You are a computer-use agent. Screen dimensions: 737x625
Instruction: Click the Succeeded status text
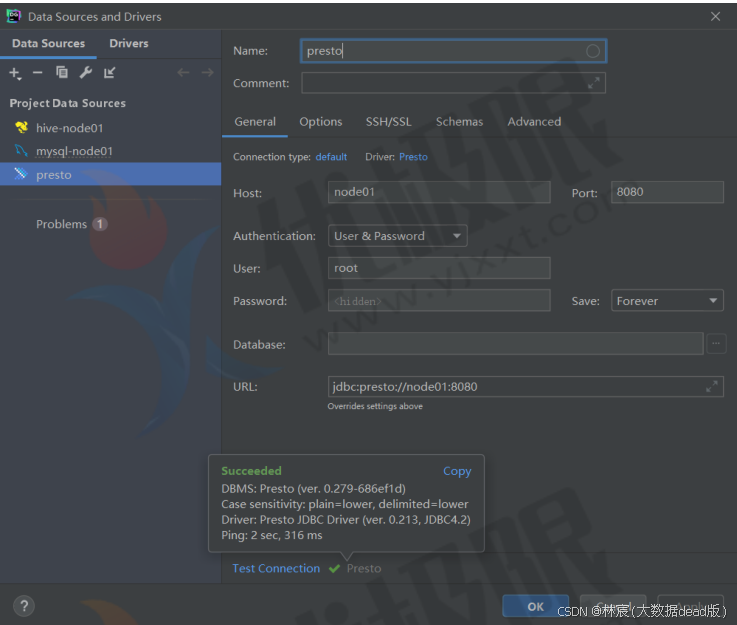(x=251, y=471)
